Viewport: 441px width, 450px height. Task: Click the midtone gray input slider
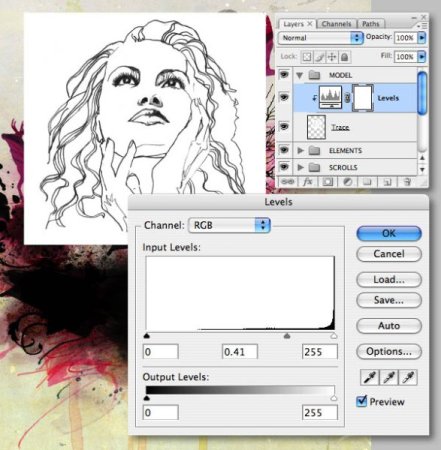287,336
